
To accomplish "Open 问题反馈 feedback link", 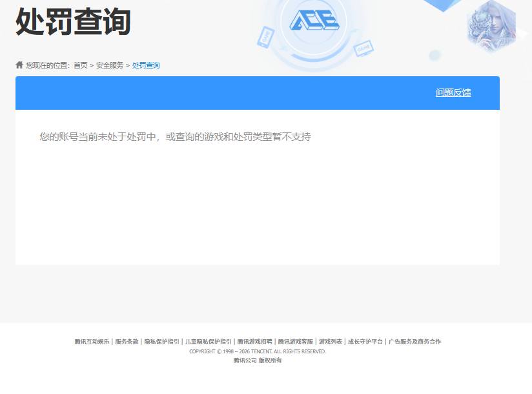I will (x=453, y=92).
